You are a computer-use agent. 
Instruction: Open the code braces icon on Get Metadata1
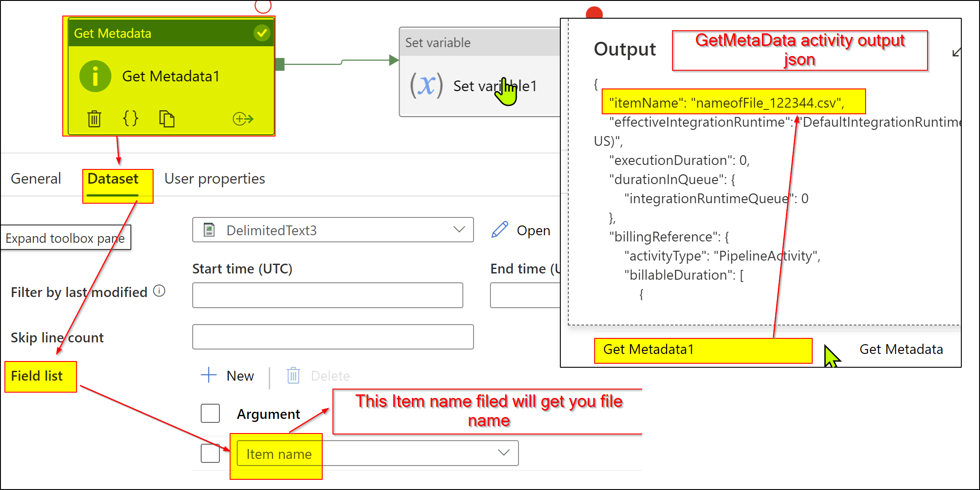(x=130, y=118)
